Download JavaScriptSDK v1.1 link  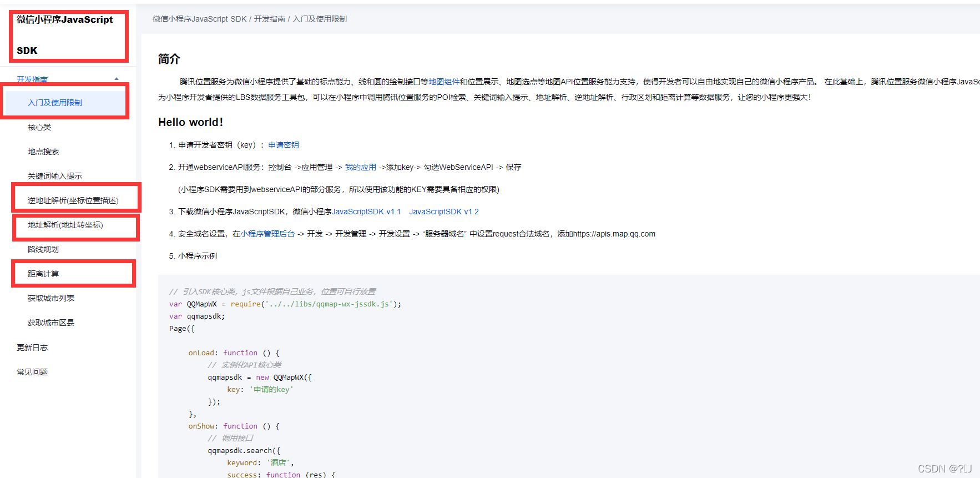tap(366, 212)
